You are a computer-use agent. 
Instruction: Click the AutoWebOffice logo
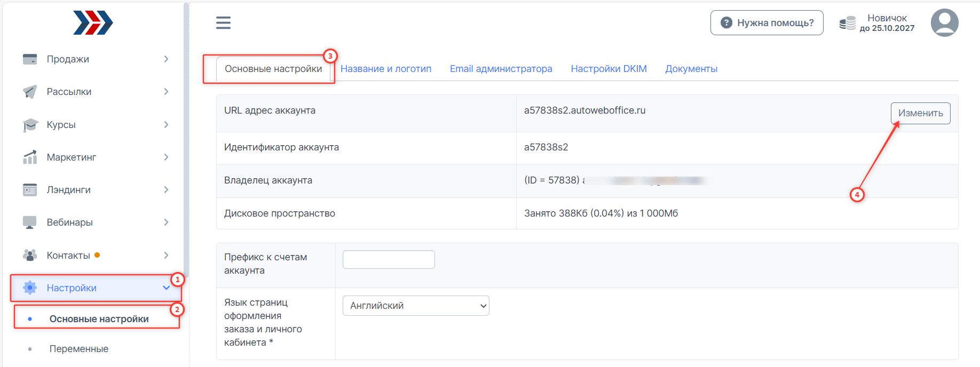[x=93, y=23]
